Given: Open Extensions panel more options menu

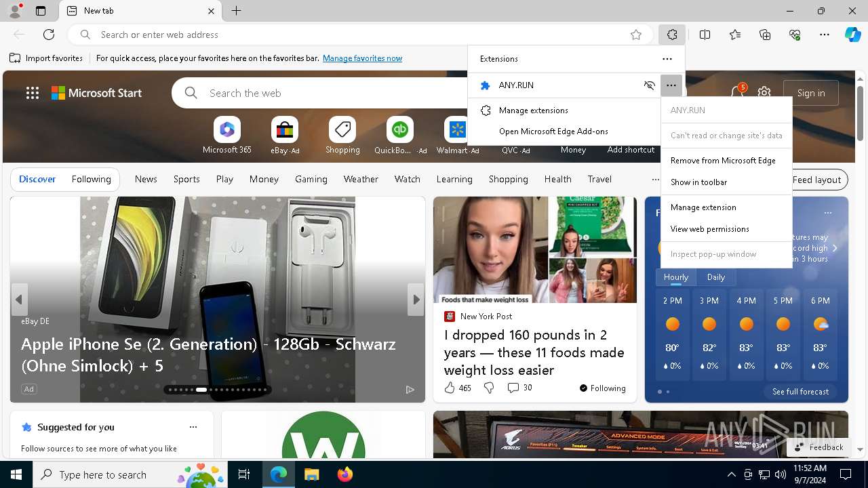Looking at the screenshot, I should point(667,59).
